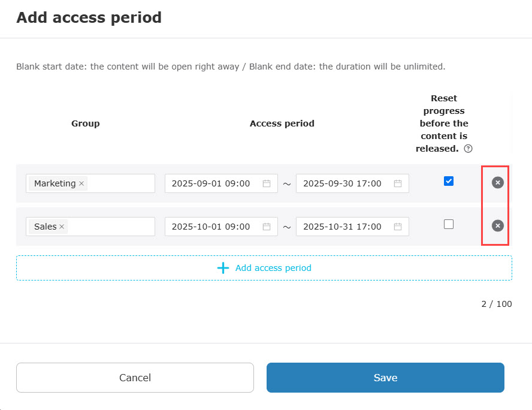Open calendar icon for 2025-10-01 start date

coord(267,227)
